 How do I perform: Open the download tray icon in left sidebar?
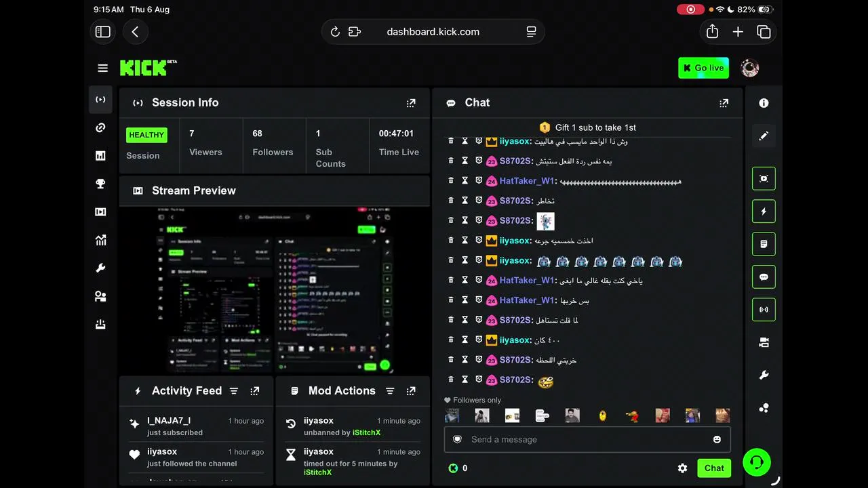[x=100, y=325]
